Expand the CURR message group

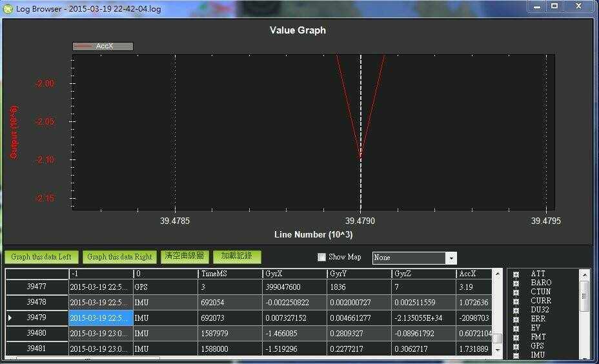pos(516,301)
